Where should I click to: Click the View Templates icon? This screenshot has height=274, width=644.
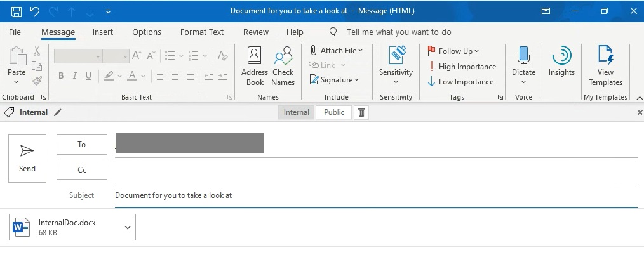(605, 65)
